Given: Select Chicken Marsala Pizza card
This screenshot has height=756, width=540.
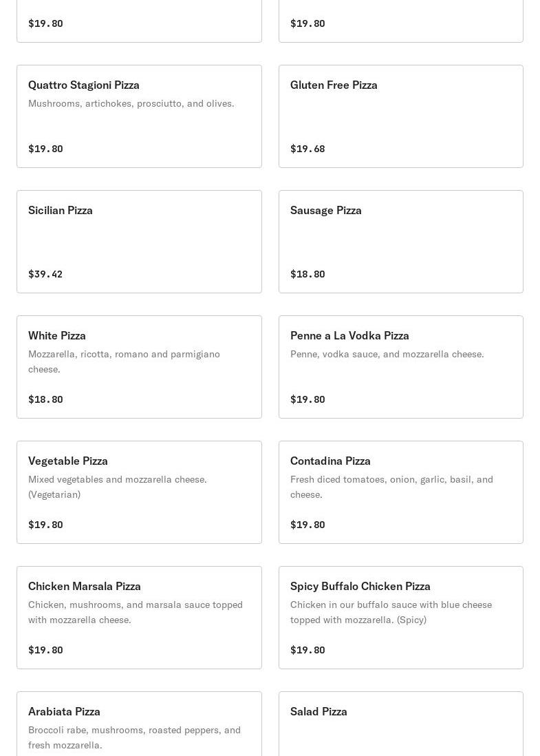Looking at the screenshot, I should 139,618.
